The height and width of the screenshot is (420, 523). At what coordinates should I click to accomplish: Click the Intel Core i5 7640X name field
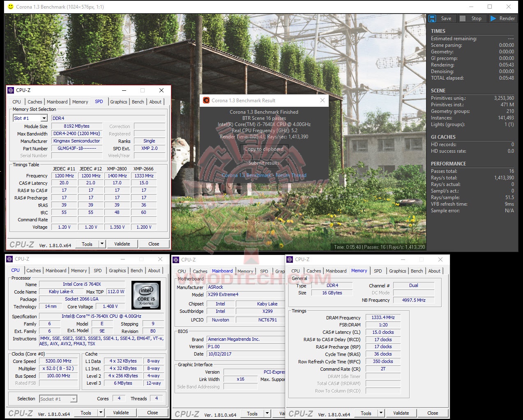pos(82,284)
